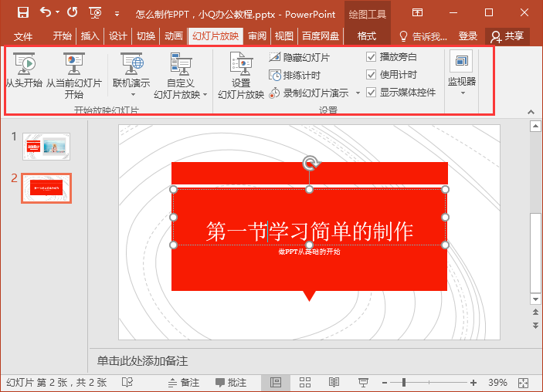Click subtitle text 做PPT从基础的开始

[309, 252]
